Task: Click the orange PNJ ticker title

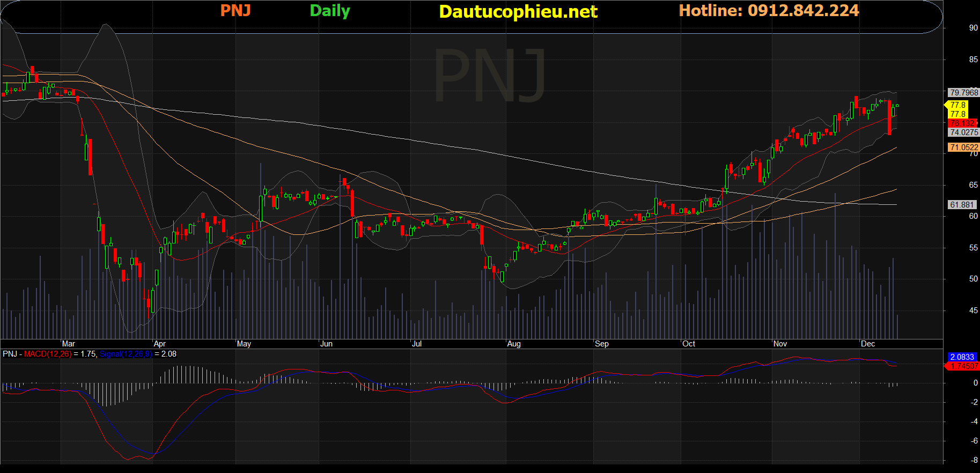Action: pos(235,11)
